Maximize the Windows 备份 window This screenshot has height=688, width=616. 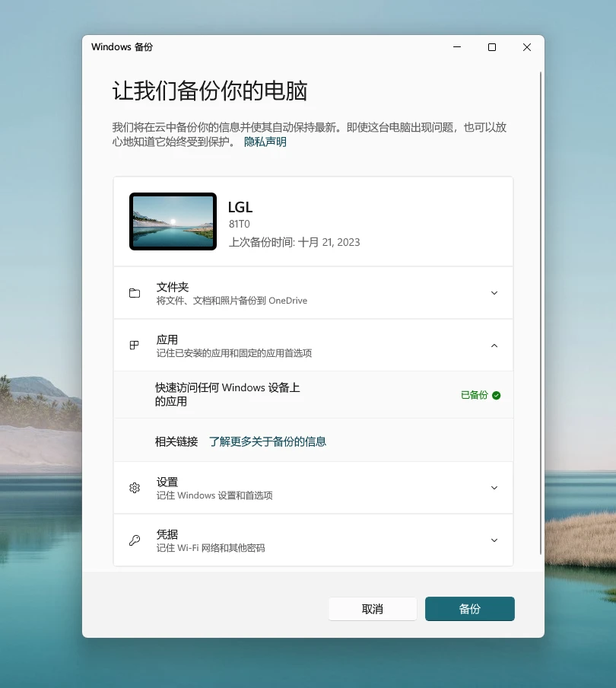tap(492, 47)
